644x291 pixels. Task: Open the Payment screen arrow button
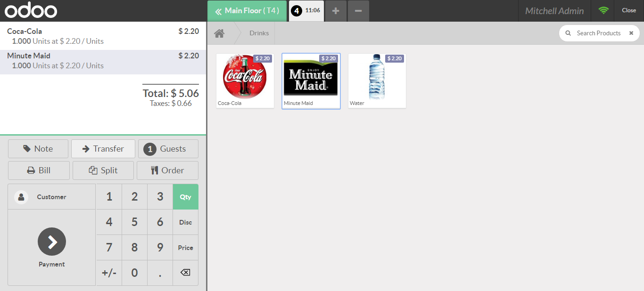point(52,242)
